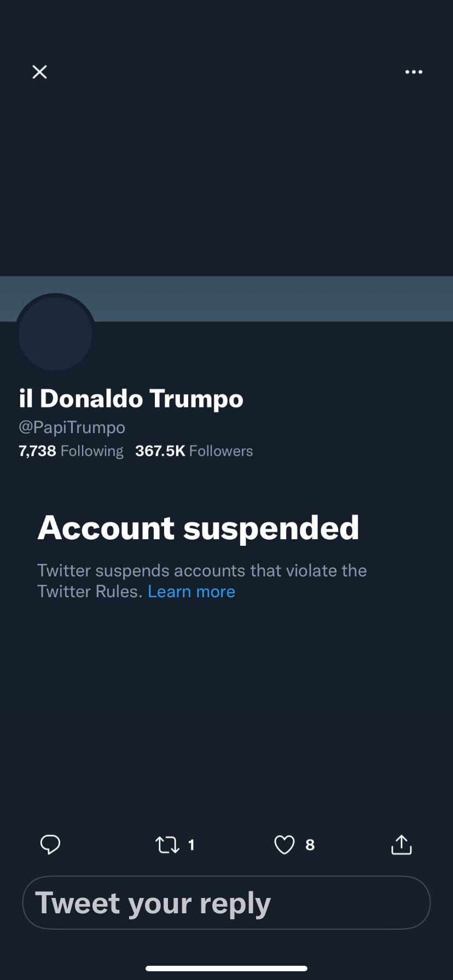Tap the home indicator bar
Screen dimensions: 453x980
[x=226, y=968]
